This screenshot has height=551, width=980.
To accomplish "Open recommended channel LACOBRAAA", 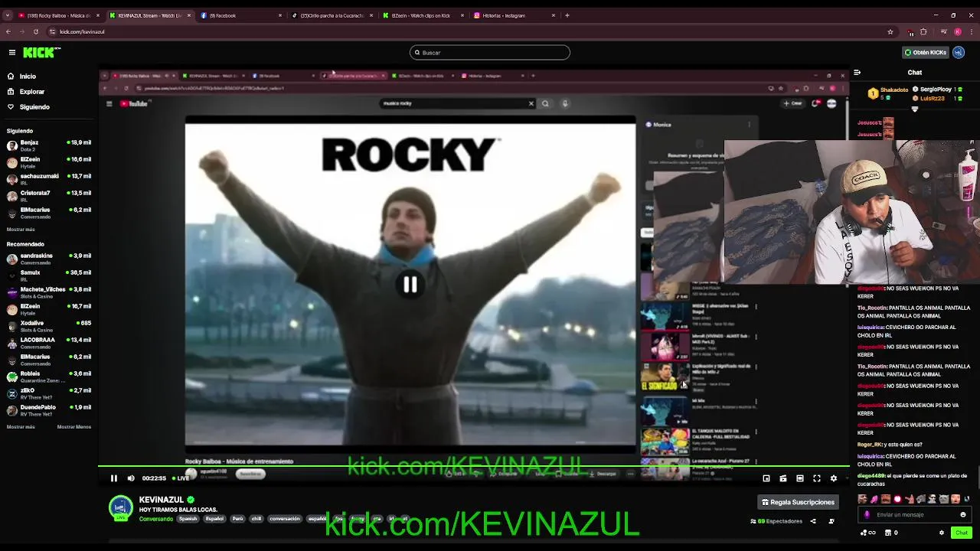I will (49, 343).
